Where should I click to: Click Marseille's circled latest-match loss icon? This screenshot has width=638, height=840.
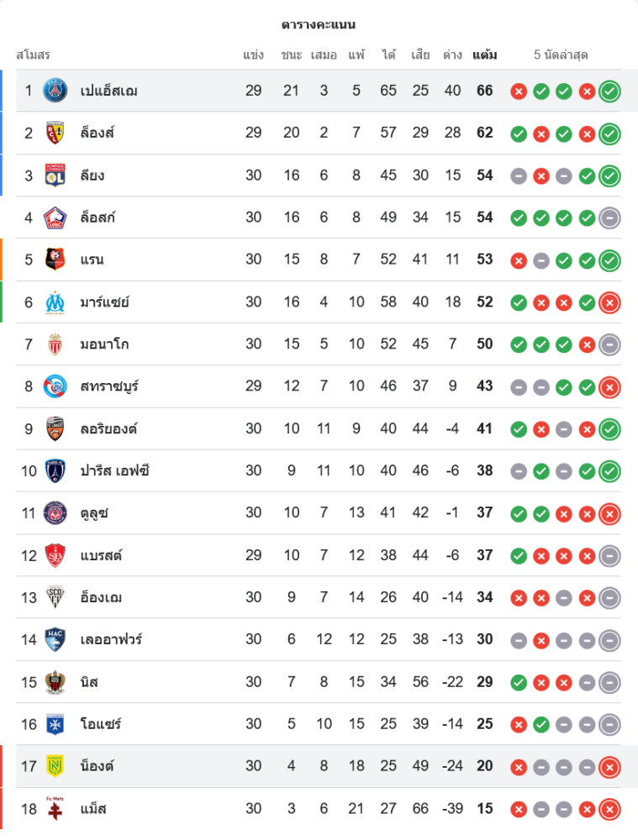609,302
